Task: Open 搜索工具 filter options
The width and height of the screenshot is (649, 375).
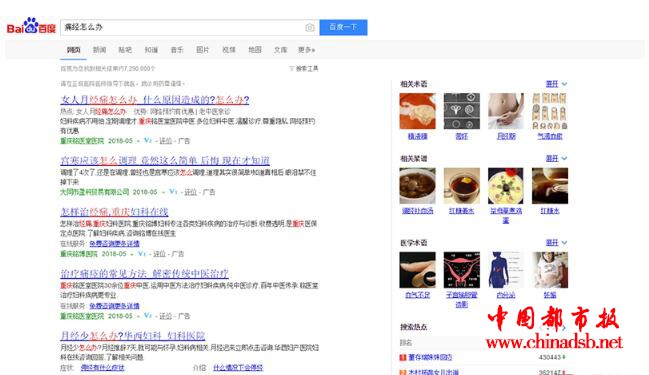Action: (304, 69)
